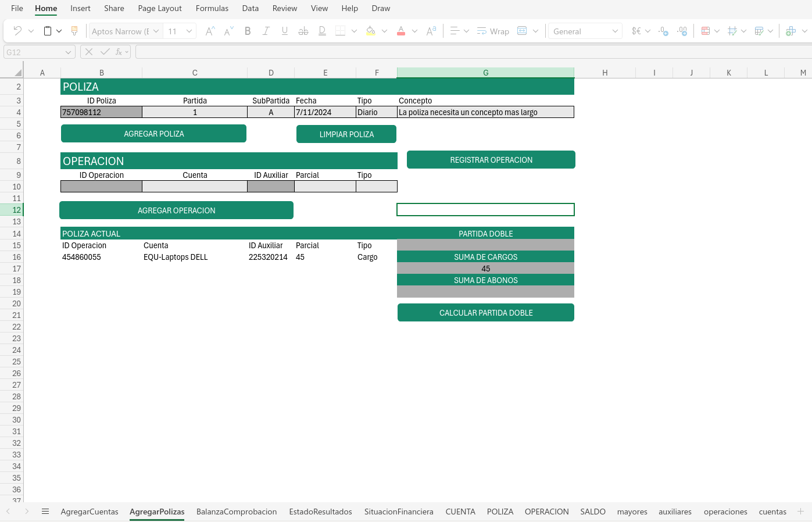Click the formula bar input field

473,52
